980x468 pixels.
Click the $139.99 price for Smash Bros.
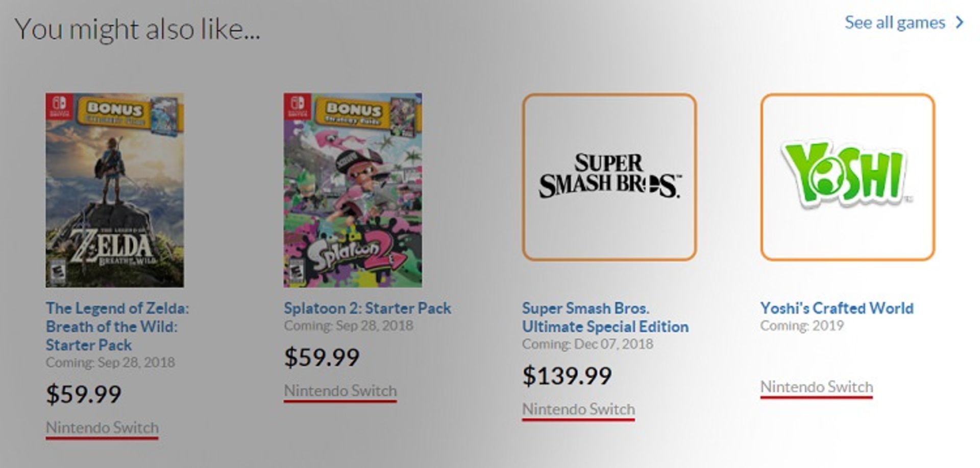(x=567, y=376)
